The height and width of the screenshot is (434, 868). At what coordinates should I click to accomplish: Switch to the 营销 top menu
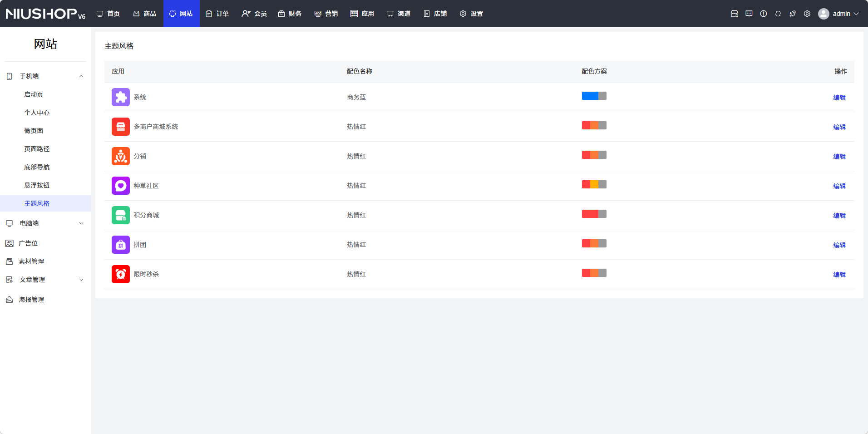click(326, 14)
